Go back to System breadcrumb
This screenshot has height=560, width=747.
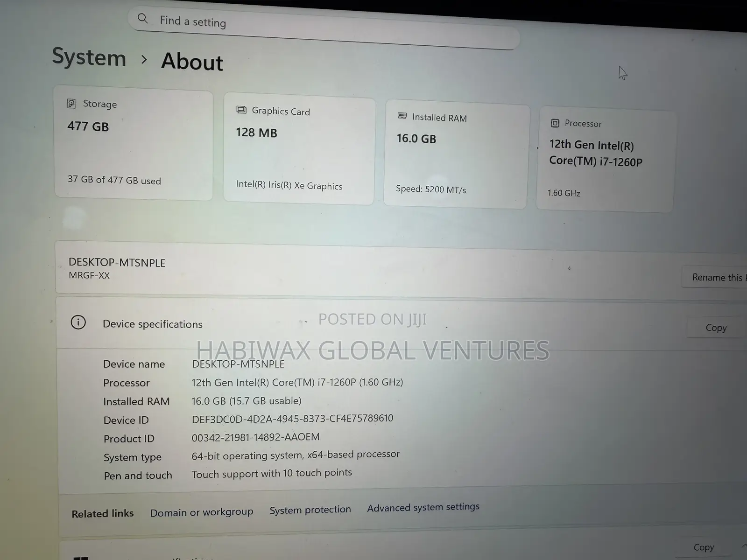89,57
